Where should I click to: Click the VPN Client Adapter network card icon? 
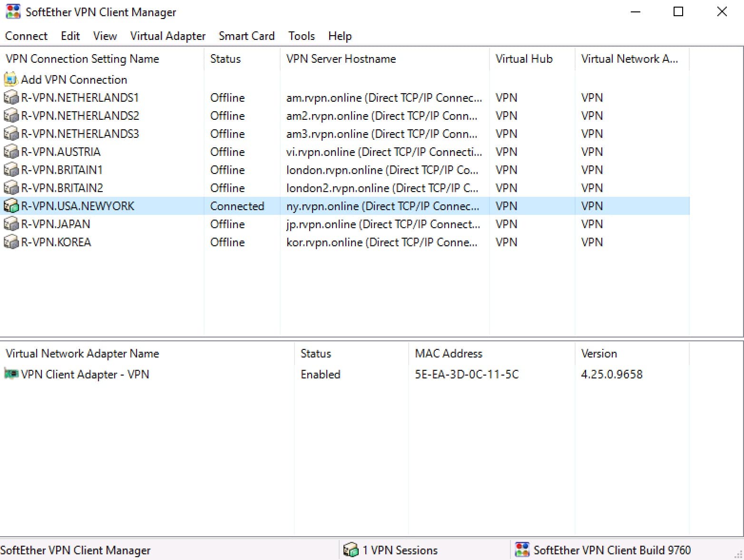pyautogui.click(x=11, y=374)
